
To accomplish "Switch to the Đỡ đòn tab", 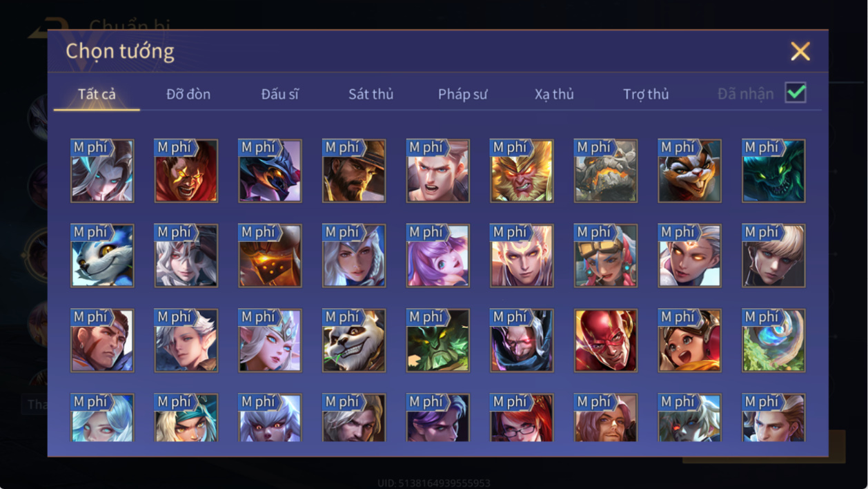I will point(188,94).
